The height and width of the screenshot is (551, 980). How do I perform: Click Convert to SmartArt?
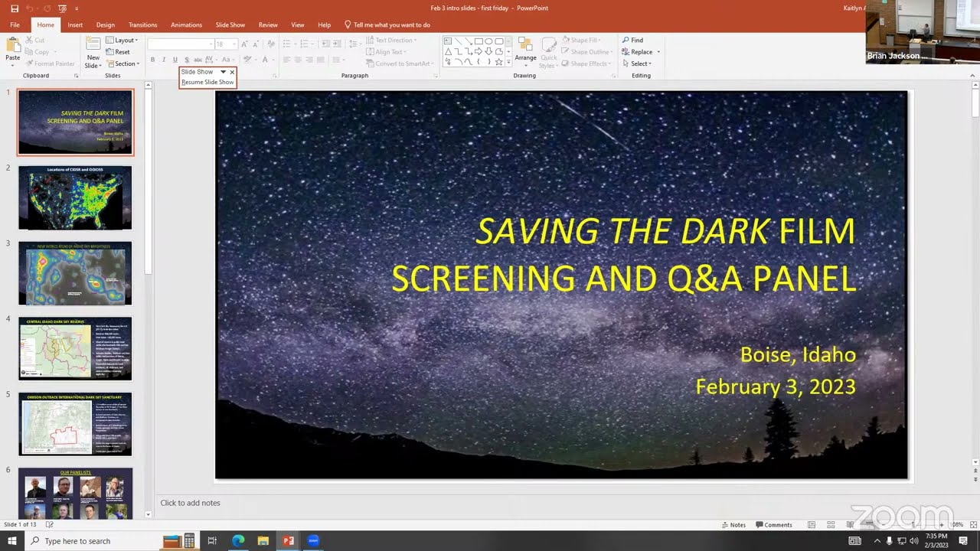(x=399, y=64)
